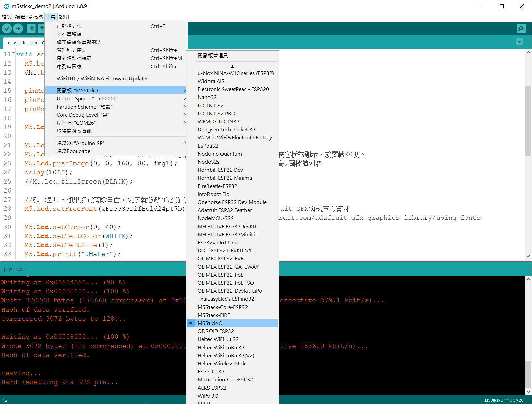Select Heltec Wireless Stick board
Image resolution: width=532 pixels, height=404 pixels.
point(232,363)
